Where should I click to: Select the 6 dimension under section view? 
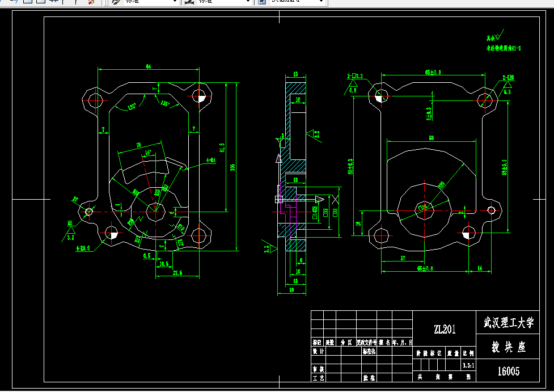coord(301,260)
